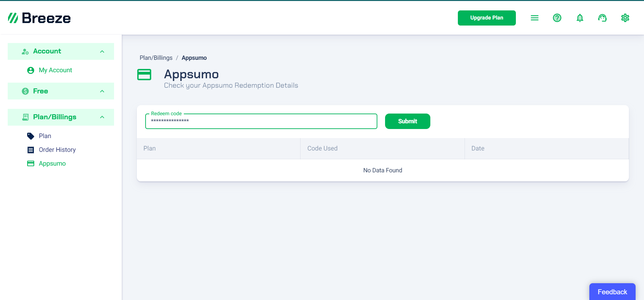Open the help question mark icon
The image size is (644, 300).
[x=557, y=18]
